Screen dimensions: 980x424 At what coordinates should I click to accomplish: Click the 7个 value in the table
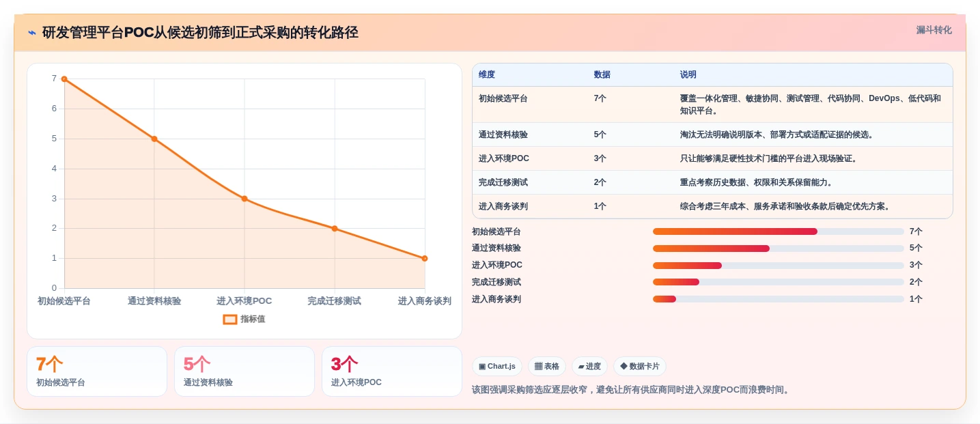tap(600, 98)
